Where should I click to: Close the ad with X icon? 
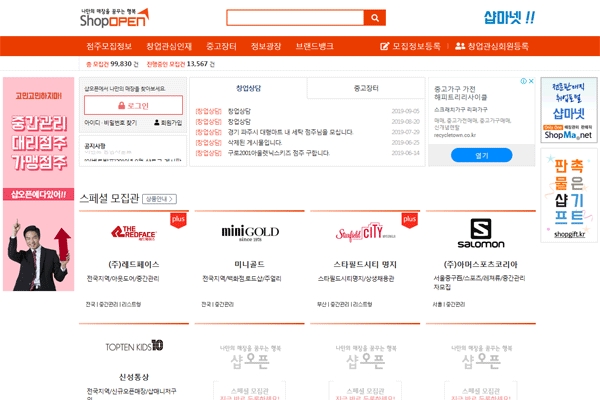click(x=531, y=81)
